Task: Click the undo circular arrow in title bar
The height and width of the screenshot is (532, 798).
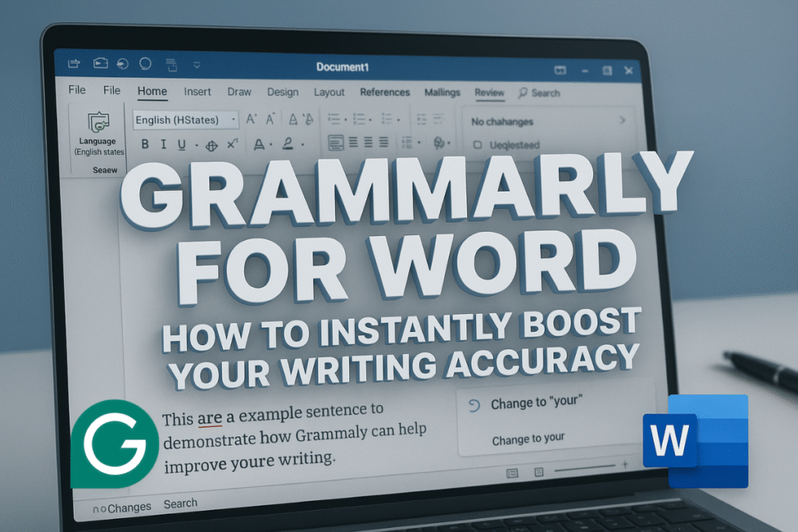Action: (122, 64)
